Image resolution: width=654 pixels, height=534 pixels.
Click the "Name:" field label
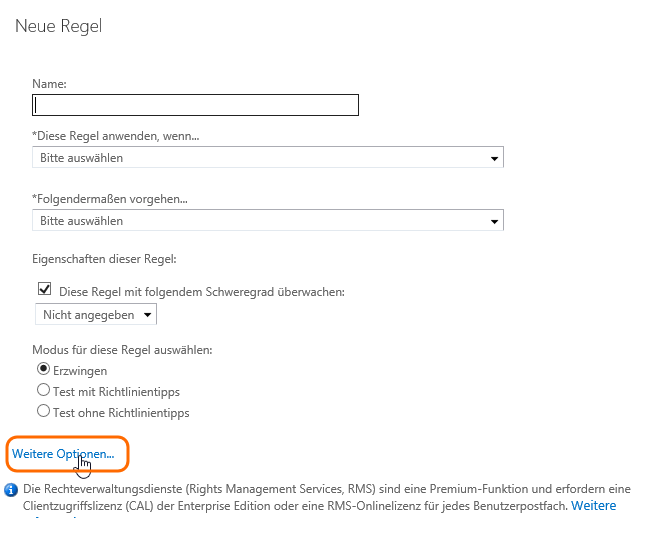[x=50, y=84]
